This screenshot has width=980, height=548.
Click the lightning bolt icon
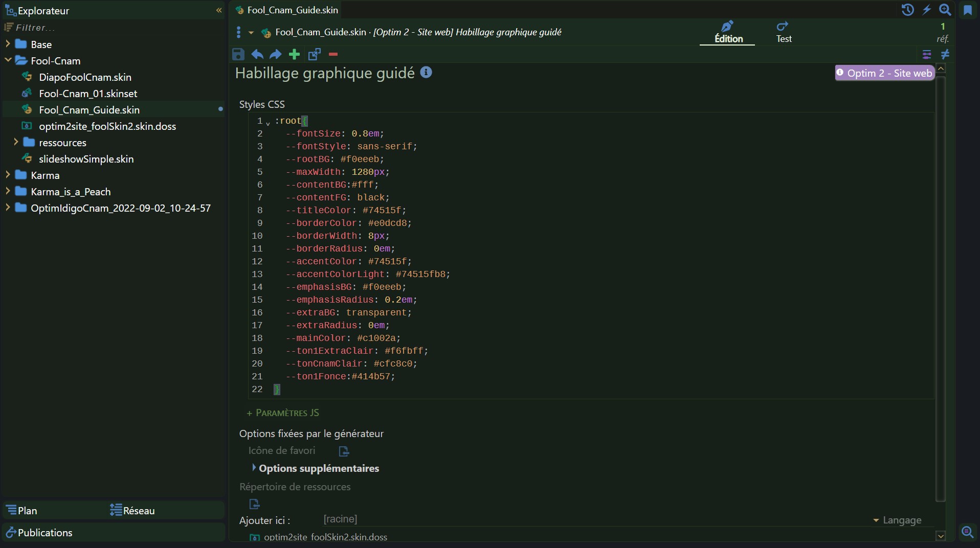pos(926,10)
